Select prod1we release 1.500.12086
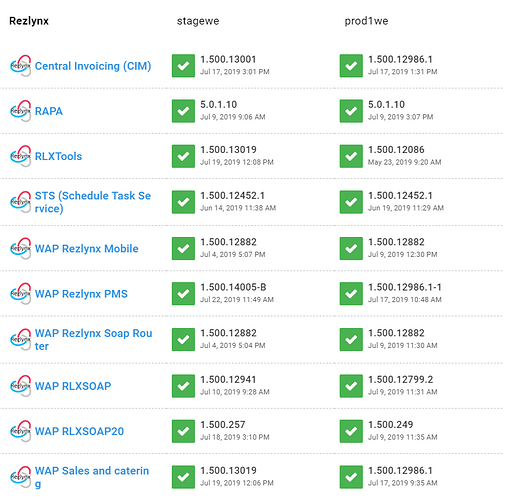The image size is (512, 499). (396, 149)
